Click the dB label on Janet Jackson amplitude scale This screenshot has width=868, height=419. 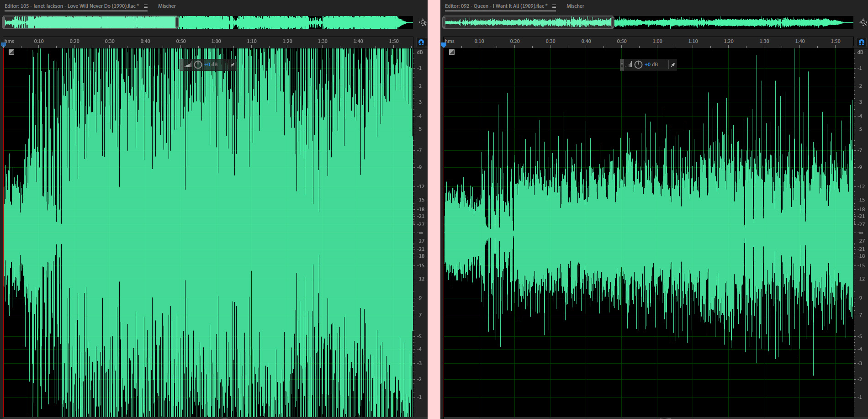(x=420, y=52)
